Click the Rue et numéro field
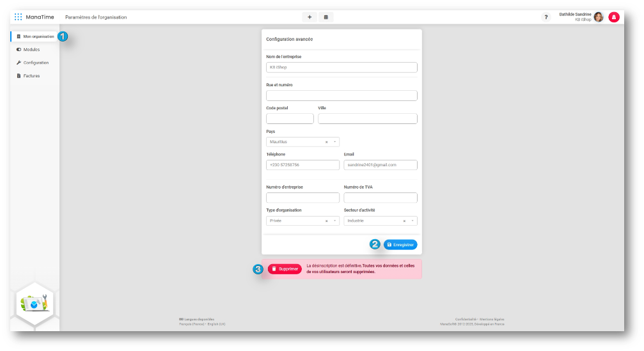The width and height of the screenshot is (644, 351). click(342, 96)
